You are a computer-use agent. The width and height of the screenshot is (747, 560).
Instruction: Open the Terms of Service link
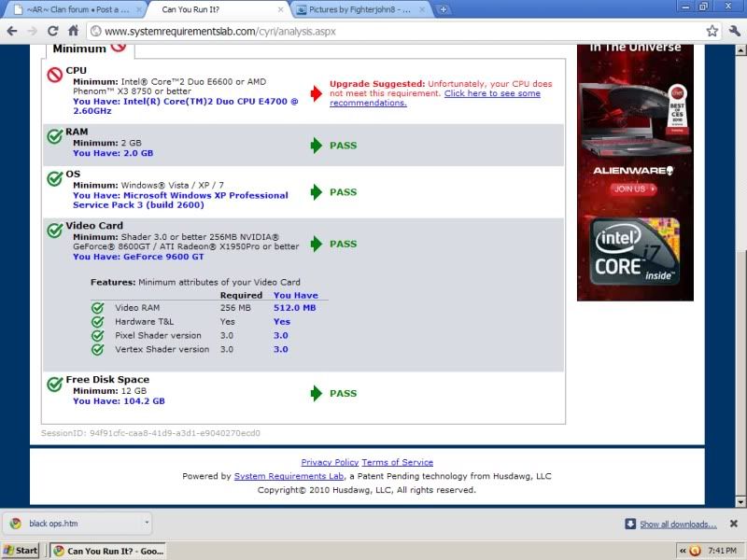(x=398, y=462)
